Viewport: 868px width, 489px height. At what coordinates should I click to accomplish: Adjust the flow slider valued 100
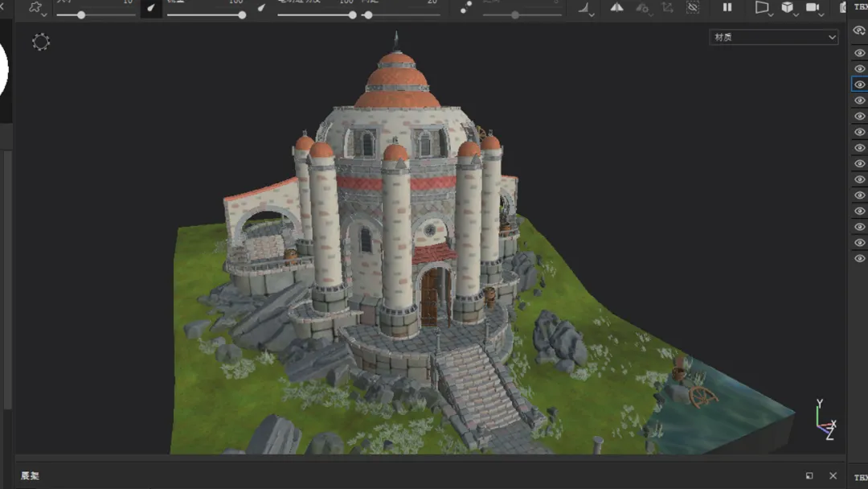[x=207, y=15]
